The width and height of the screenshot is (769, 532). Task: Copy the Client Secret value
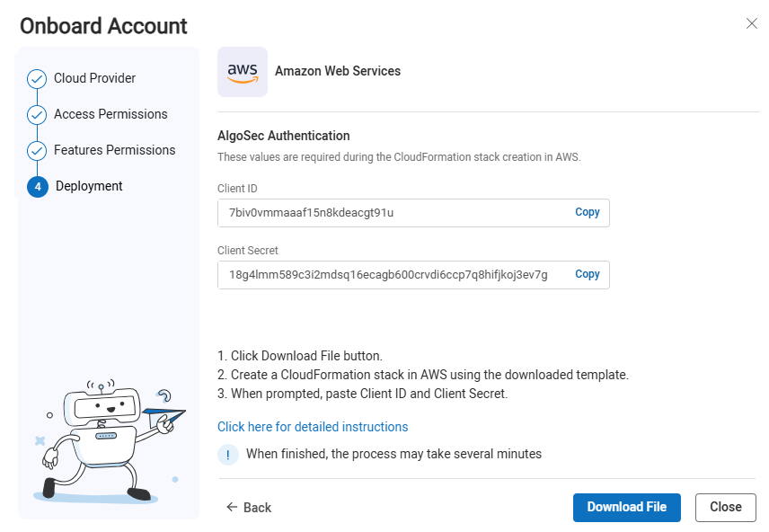click(x=588, y=274)
